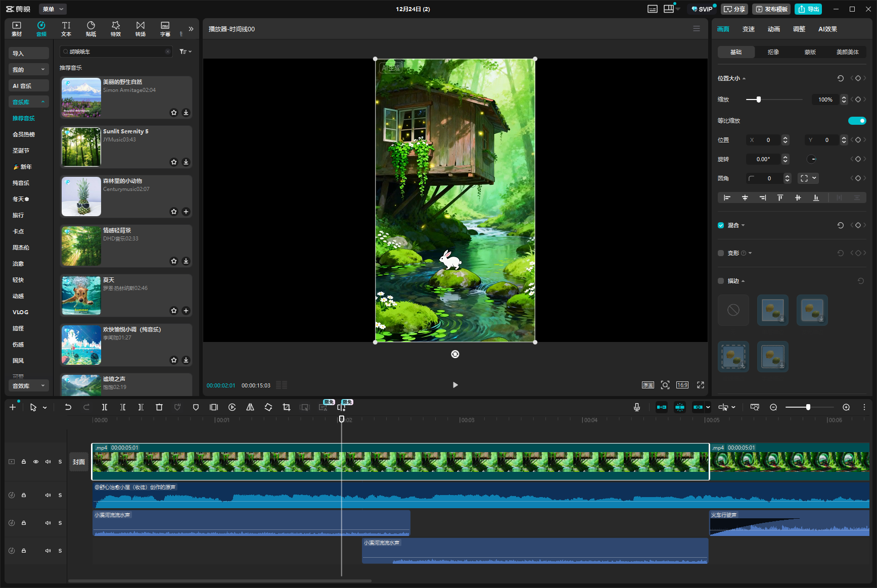Play the video preview
This screenshot has height=588, width=877.
[455, 385]
